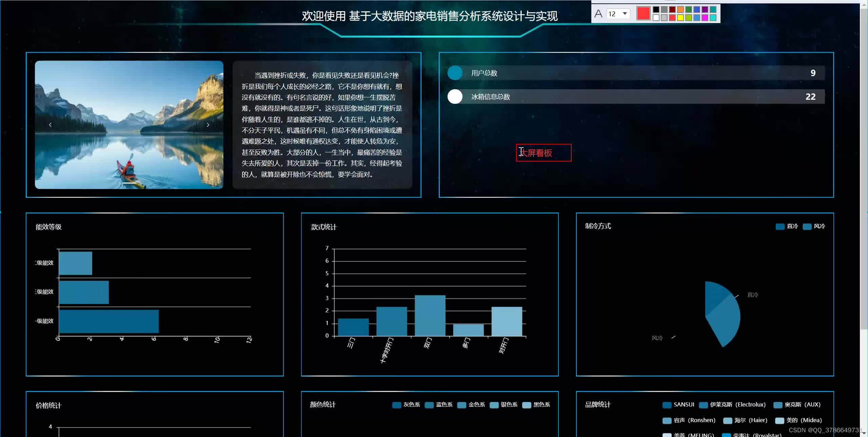Click the page heading 欢迎使用 基于大数据的家电销售分析系统
This screenshot has width=868, height=437.
point(430,16)
